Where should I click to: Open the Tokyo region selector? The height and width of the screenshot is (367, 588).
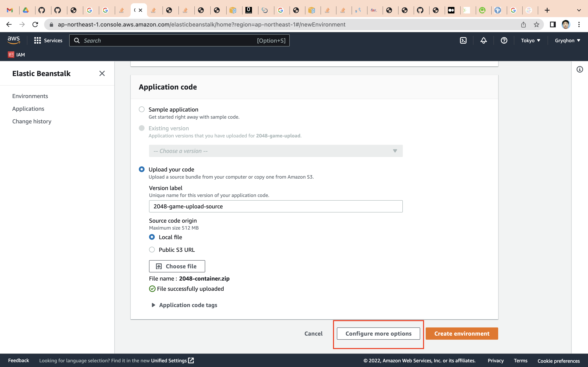531,40
